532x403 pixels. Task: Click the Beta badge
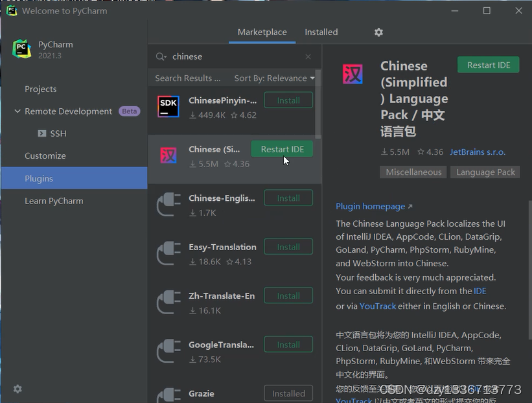pos(129,111)
